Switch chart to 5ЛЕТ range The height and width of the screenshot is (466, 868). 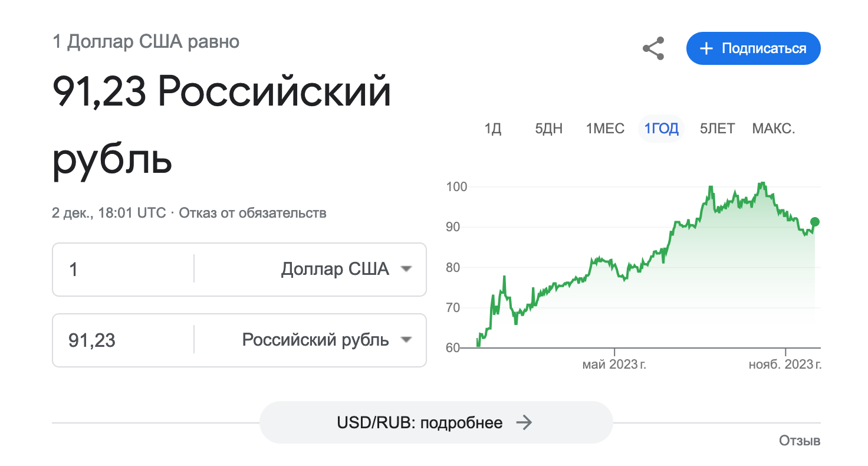(x=717, y=129)
